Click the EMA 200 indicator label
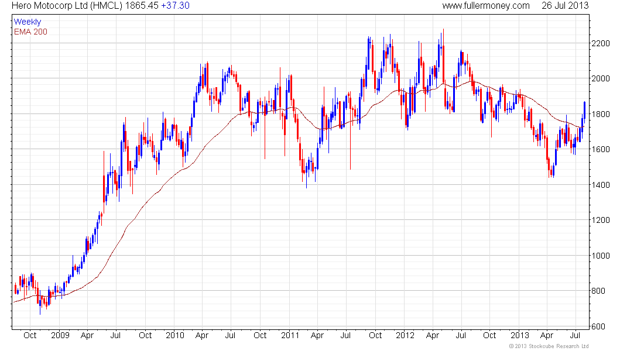The image size is (644, 351). (31, 32)
